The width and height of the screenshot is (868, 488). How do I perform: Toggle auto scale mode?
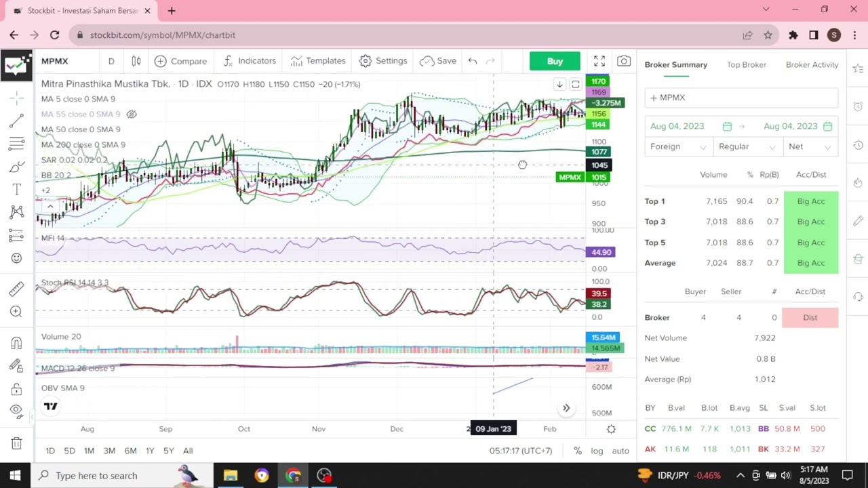pos(620,451)
